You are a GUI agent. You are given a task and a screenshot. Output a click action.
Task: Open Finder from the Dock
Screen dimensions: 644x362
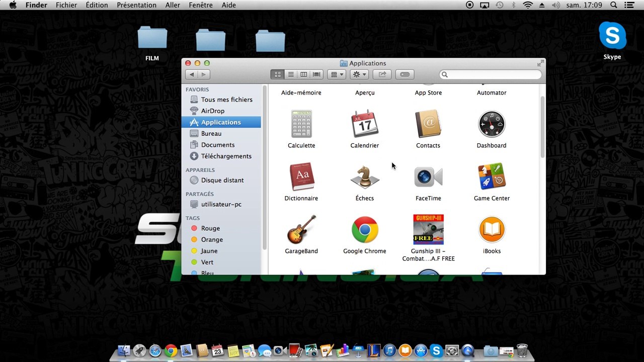pos(124,351)
